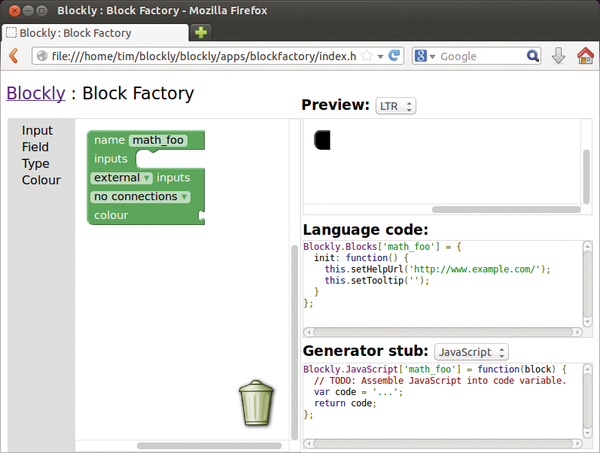This screenshot has width=600, height=453.
Task: Click the workspace vertical scrollbar
Action: [294, 342]
